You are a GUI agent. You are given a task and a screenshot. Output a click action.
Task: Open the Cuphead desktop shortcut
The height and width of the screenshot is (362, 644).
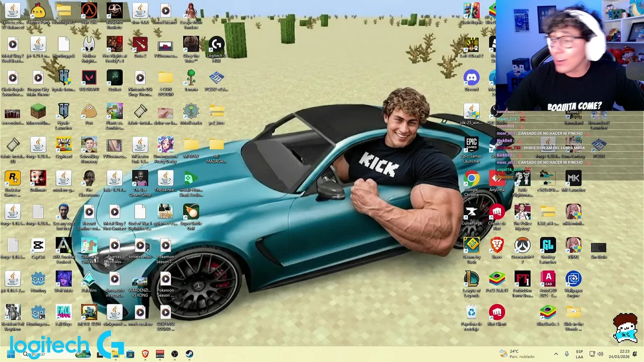[x=63, y=148]
